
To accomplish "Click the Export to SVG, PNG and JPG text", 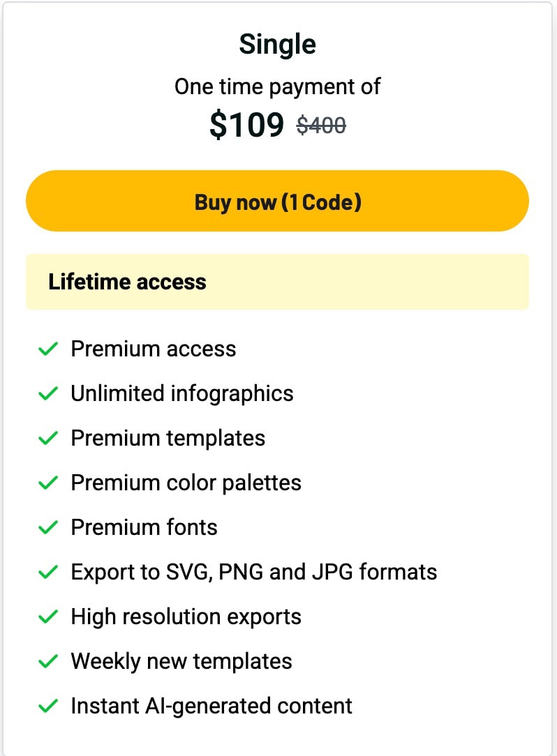I will point(254,572).
